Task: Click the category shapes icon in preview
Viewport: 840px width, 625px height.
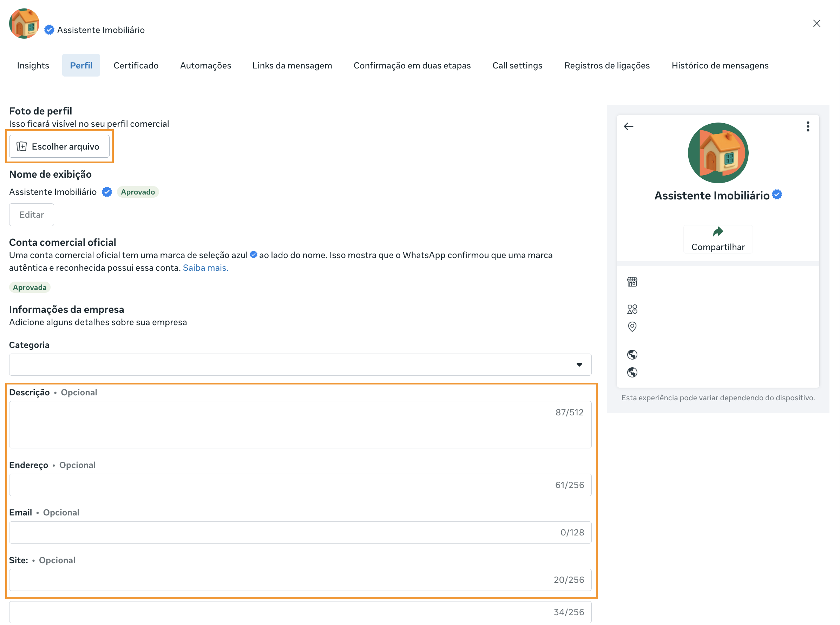Action: 632,309
